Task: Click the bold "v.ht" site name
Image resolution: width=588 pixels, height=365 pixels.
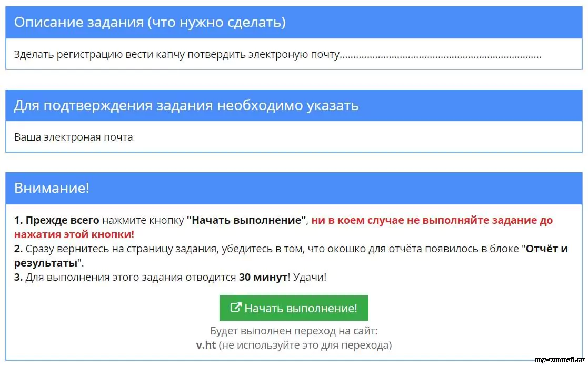Action: pyautogui.click(x=206, y=346)
